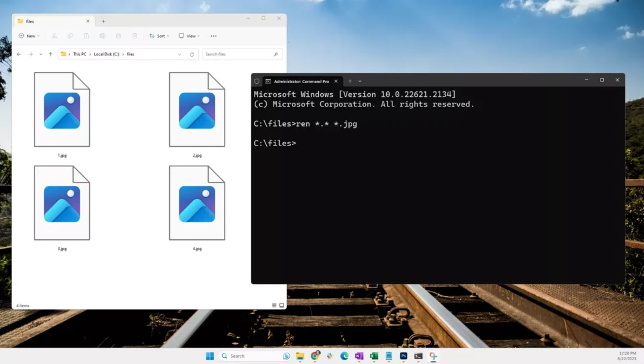
Task: Select the 3.jpg file thumbnail
Action: (x=62, y=203)
